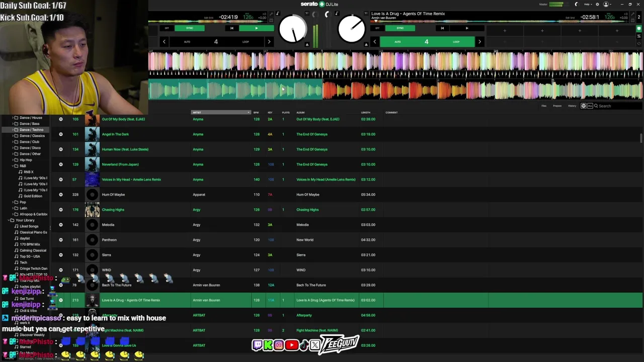Open the RNB X playlist

click(29, 172)
